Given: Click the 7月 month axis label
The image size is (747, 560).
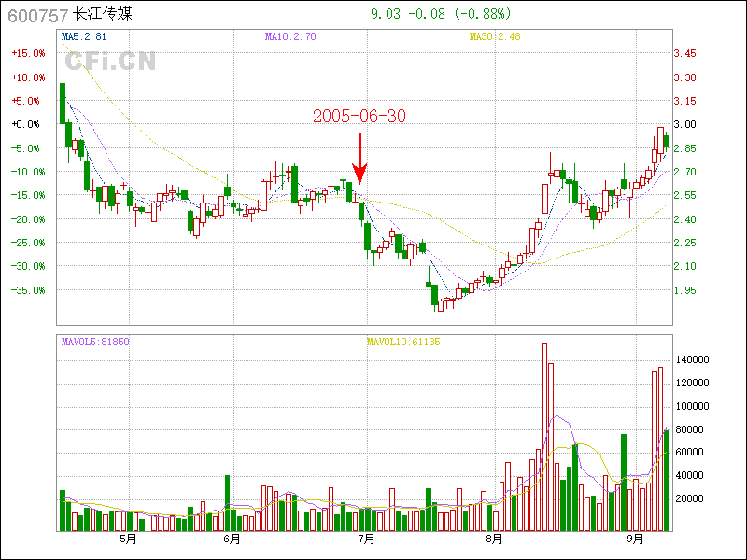Looking at the screenshot, I should [x=366, y=539].
